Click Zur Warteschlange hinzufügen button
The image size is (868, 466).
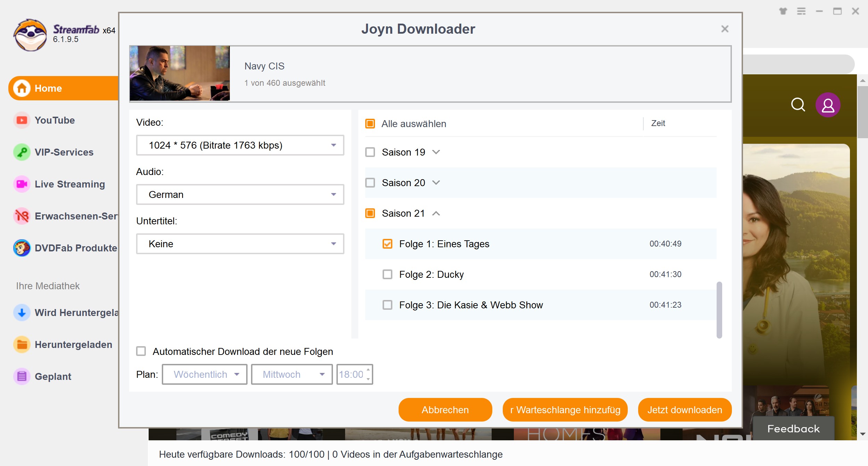coord(565,410)
